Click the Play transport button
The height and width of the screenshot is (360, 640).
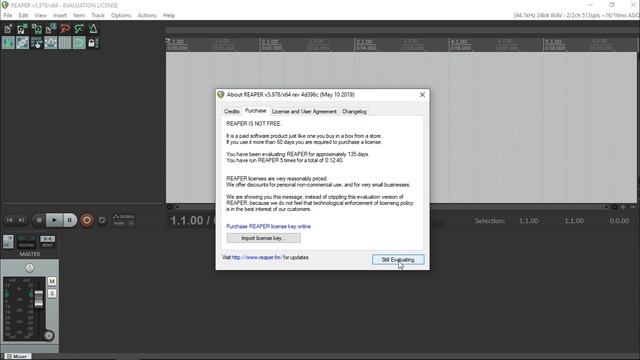[x=54, y=220]
